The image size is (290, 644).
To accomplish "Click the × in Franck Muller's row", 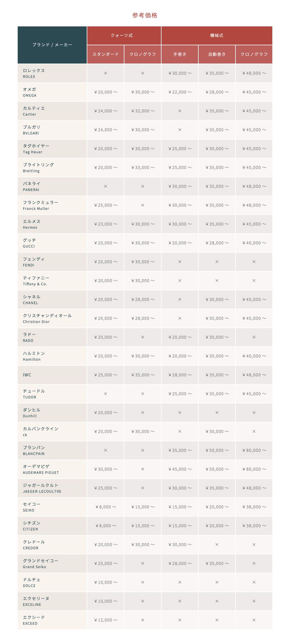I will [143, 205].
